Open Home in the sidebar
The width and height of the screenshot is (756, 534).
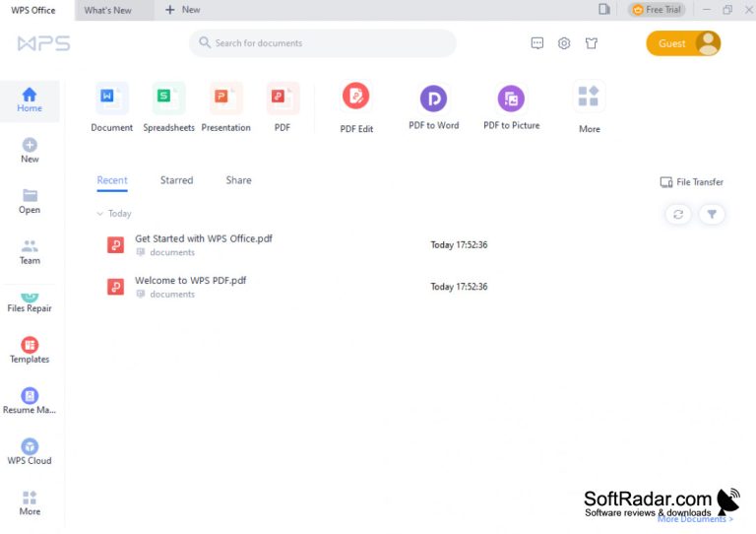click(x=30, y=100)
